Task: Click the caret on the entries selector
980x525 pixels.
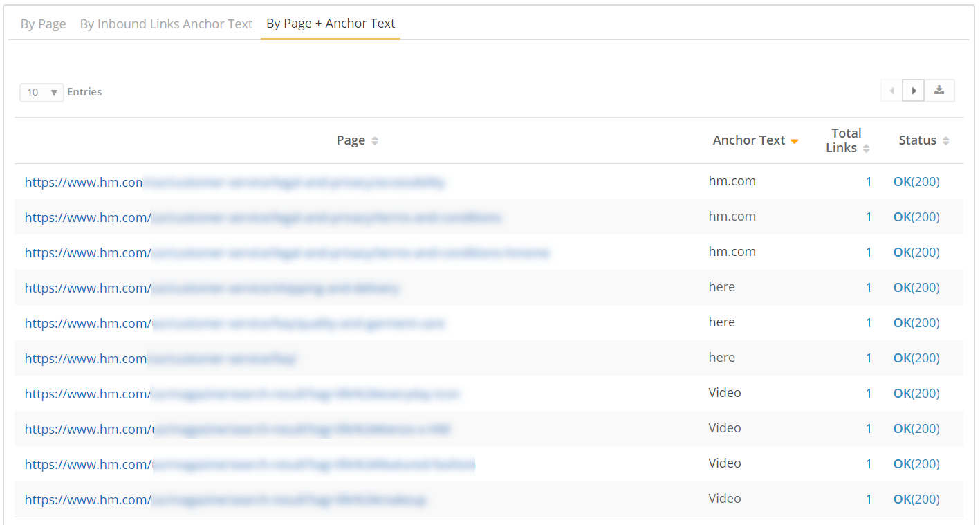Action: [54, 92]
